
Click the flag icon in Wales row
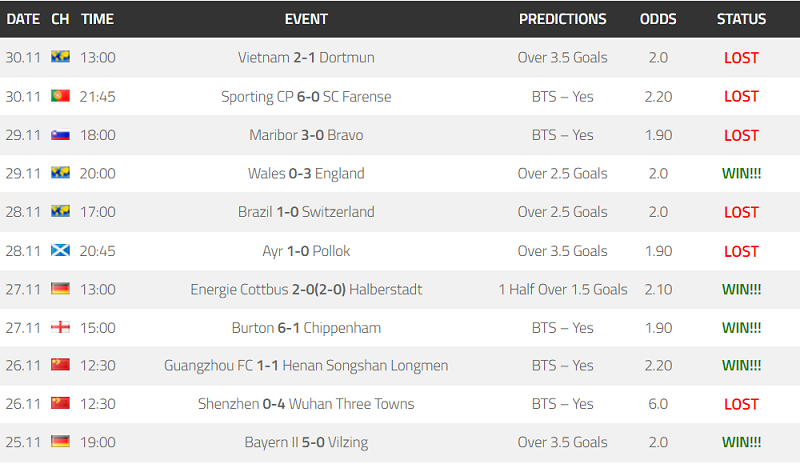[x=60, y=173]
